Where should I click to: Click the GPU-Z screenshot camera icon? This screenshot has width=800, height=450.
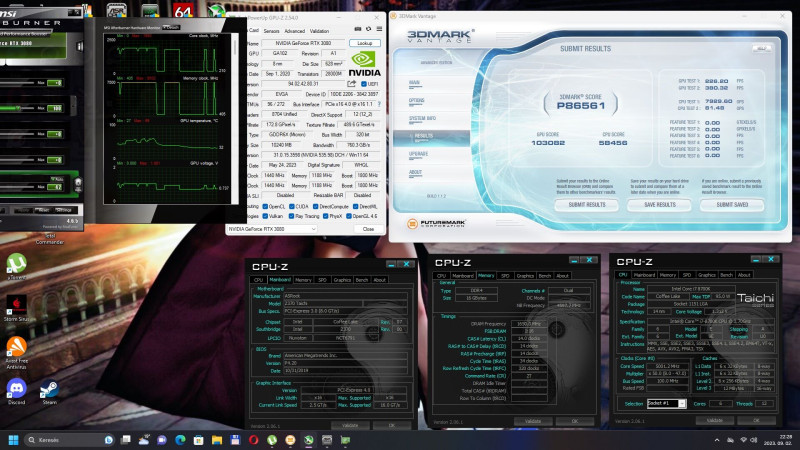pos(358,29)
